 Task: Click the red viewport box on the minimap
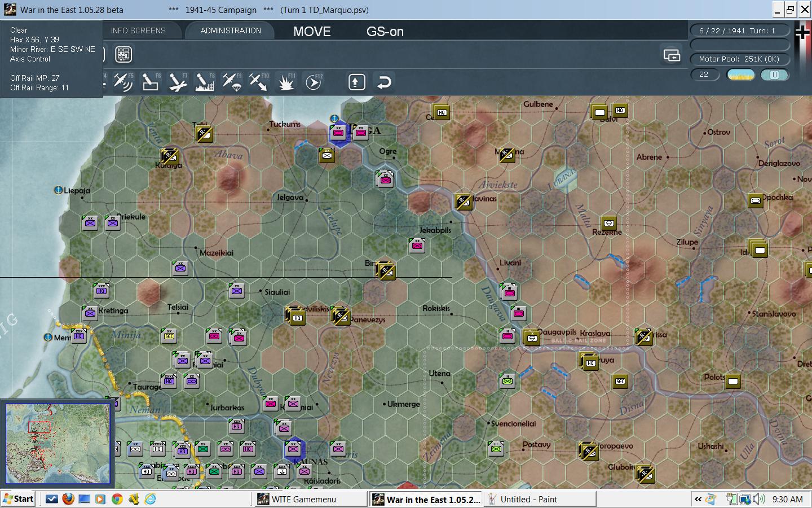tap(39, 427)
